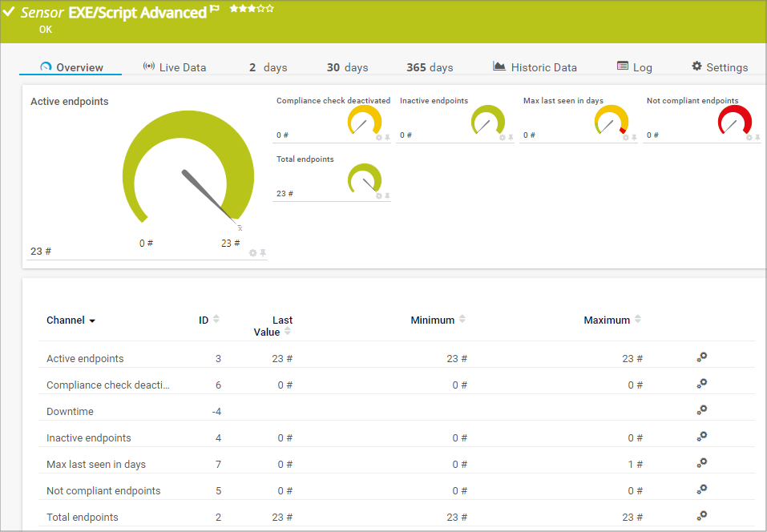767x532 pixels.
Task: Pin the Total endpoints small gauge
Action: point(387,195)
